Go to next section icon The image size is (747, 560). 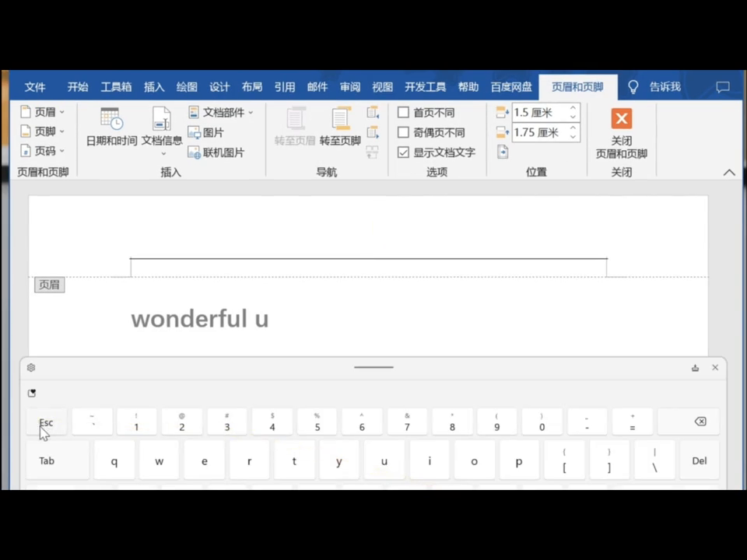[x=373, y=132]
